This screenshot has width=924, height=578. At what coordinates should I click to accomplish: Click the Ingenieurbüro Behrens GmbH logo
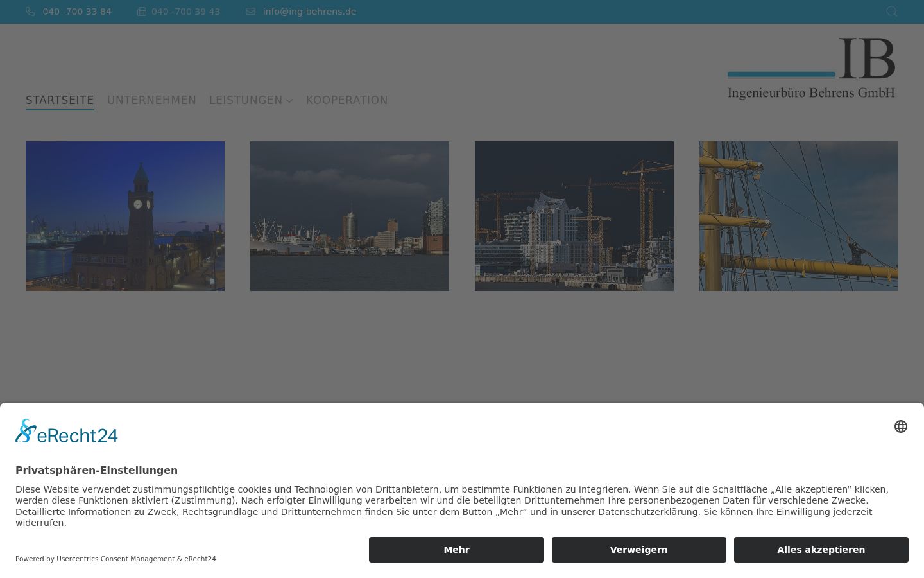click(812, 68)
